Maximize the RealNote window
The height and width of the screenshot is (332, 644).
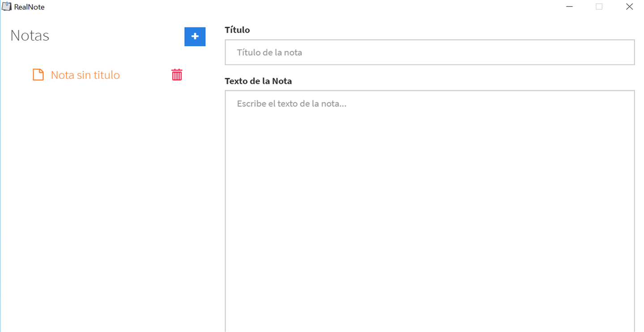pos(599,7)
